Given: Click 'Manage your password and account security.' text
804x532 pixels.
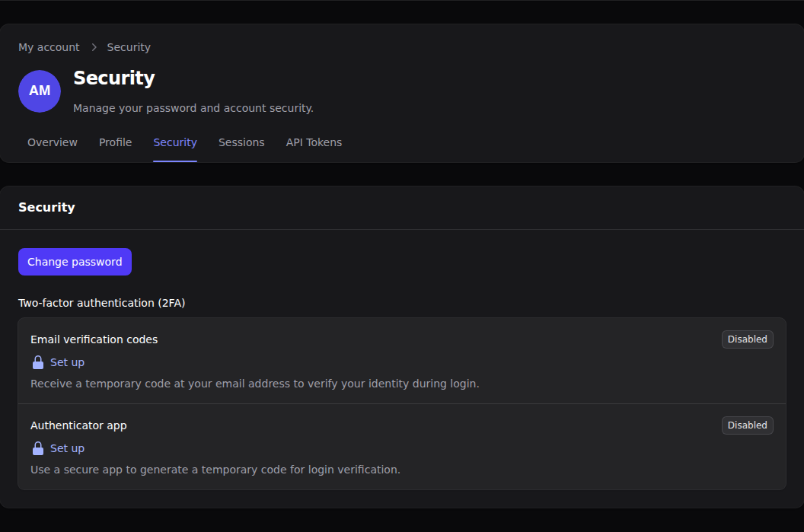Looking at the screenshot, I should (193, 108).
